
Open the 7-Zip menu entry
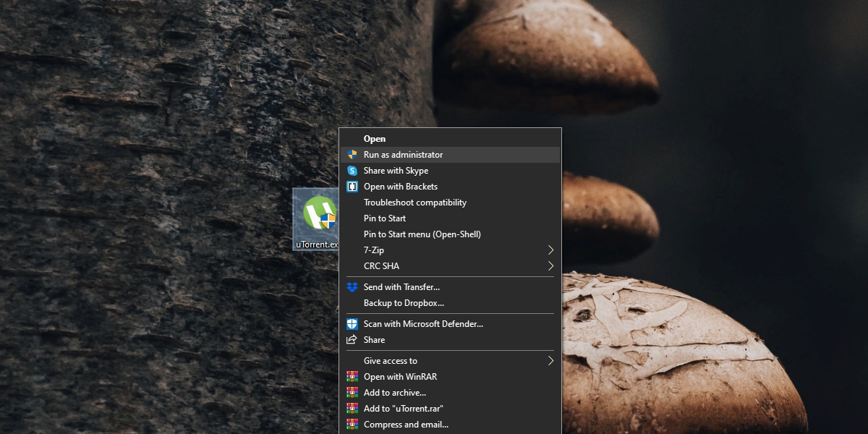click(450, 250)
